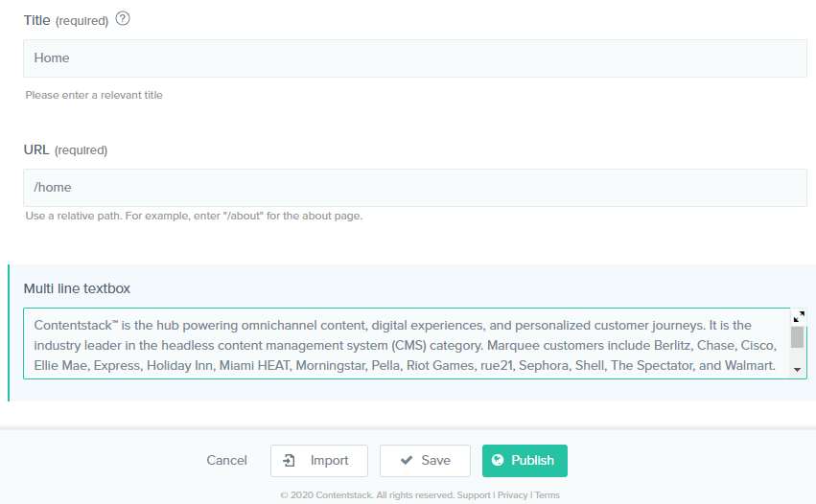Click inside the Contentstack description textarea
Screen dimensions: 816x504
pos(406,344)
